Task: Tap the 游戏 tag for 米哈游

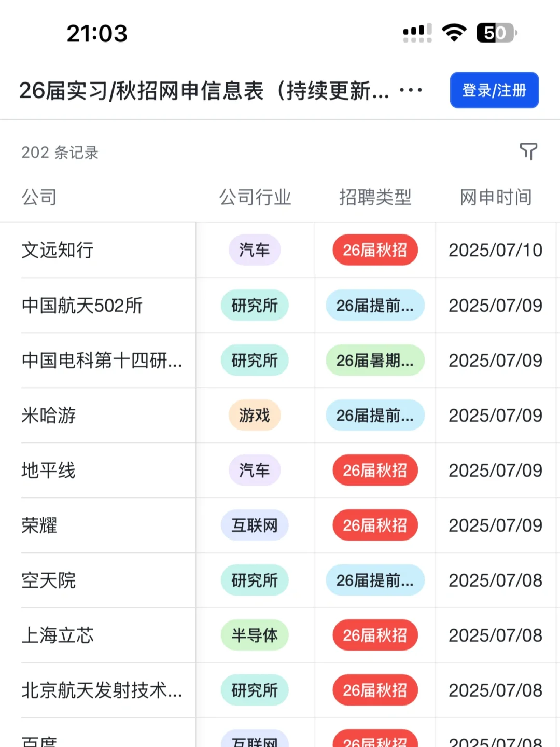Action: pyautogui.click(x=255, y=415)
